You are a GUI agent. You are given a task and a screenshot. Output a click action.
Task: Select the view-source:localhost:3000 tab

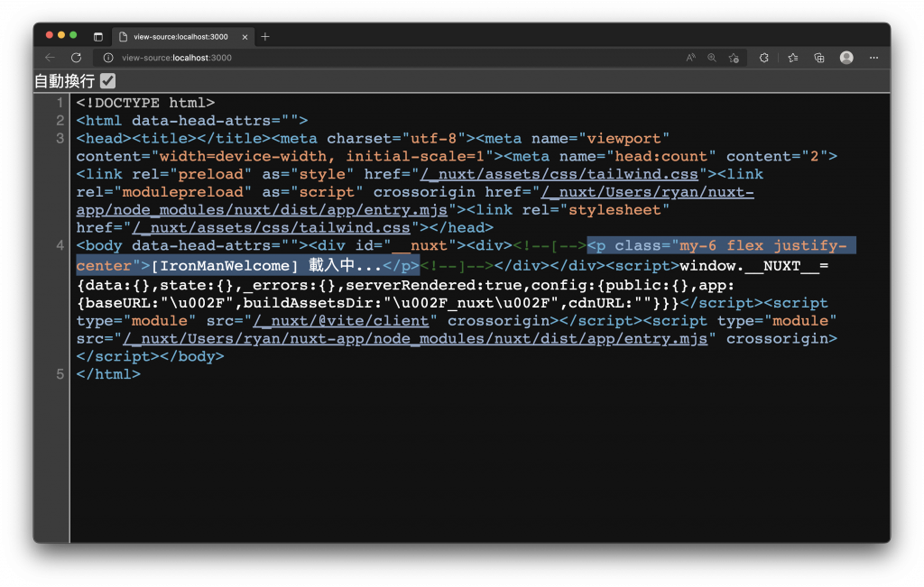(182, 36)
